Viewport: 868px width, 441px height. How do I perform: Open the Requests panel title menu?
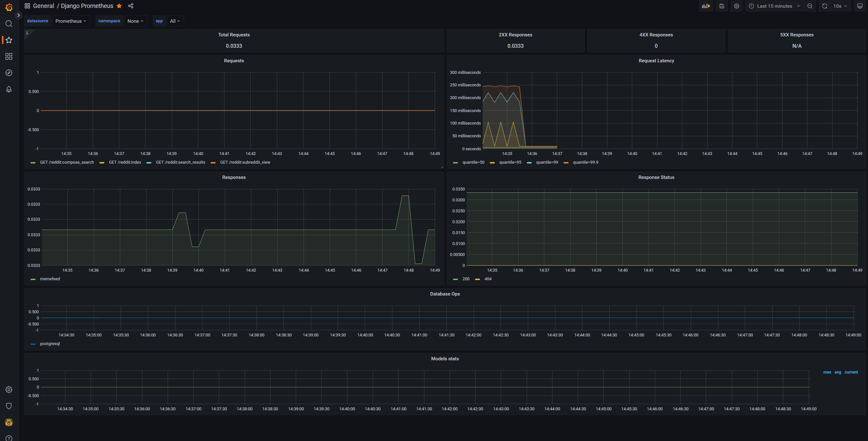pyautogui.click(x=234, y=61)
